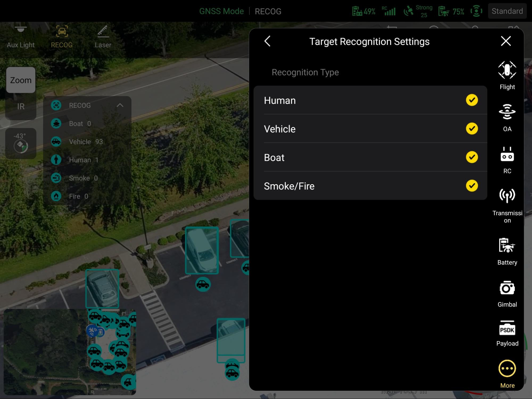The image size is (532, 399).
Task: Select the Fire count row icon
Action: point(56,196)
